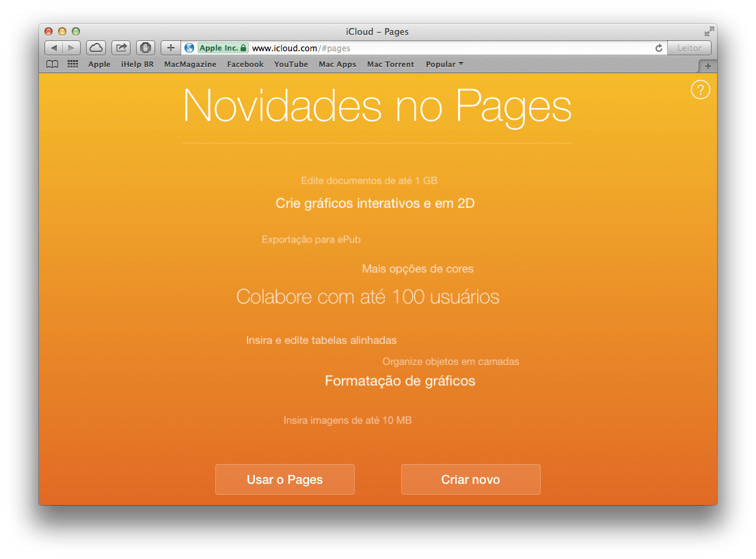This screenshot has height=559, width=756.
Task: Open the MacMagazine bookmark
Action: [x=190, y=64]
